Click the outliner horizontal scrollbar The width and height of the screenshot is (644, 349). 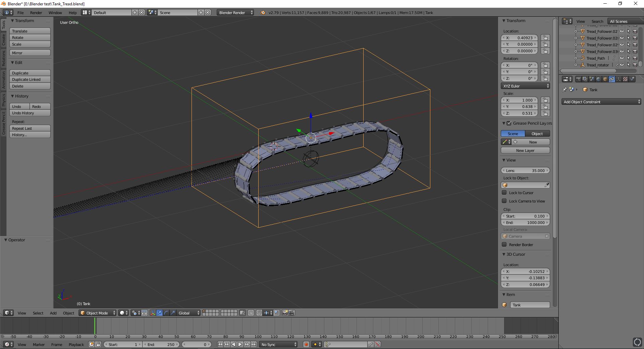click(x=589, y=71)
